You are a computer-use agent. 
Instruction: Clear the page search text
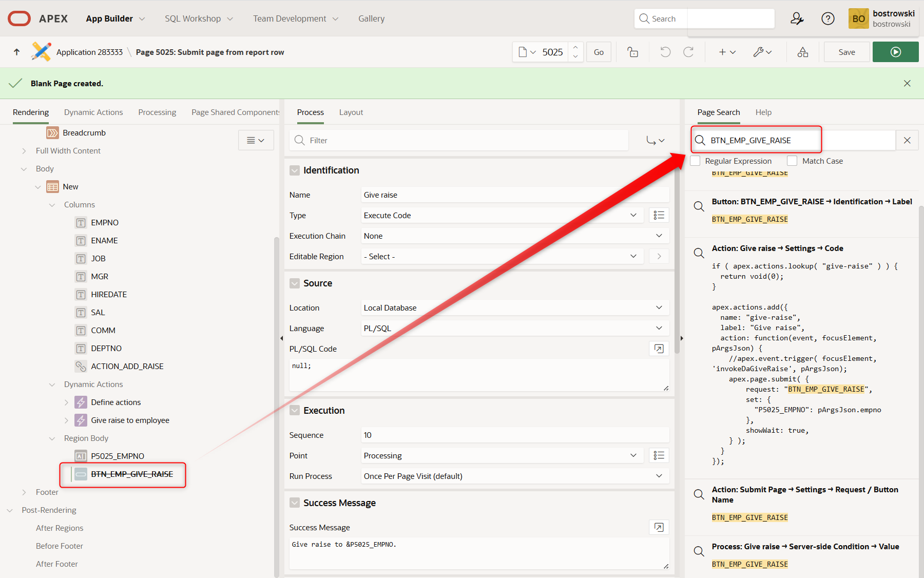pos(907,140)
